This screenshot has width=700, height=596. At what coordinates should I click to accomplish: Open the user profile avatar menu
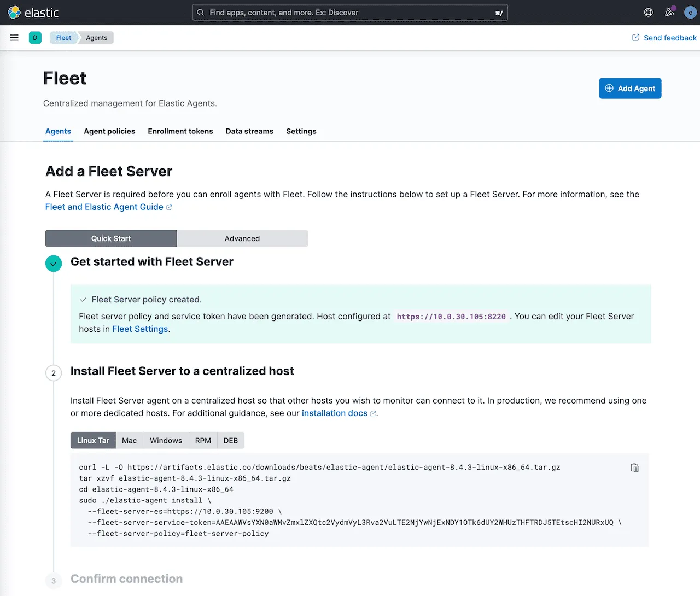pyautogui.click(x=690, y=13)
